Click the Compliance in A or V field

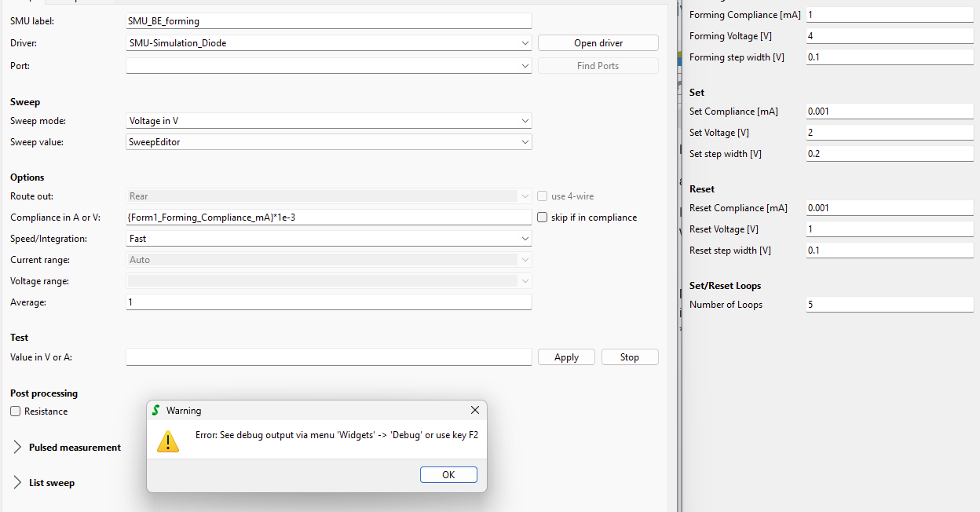coord(328,218)
